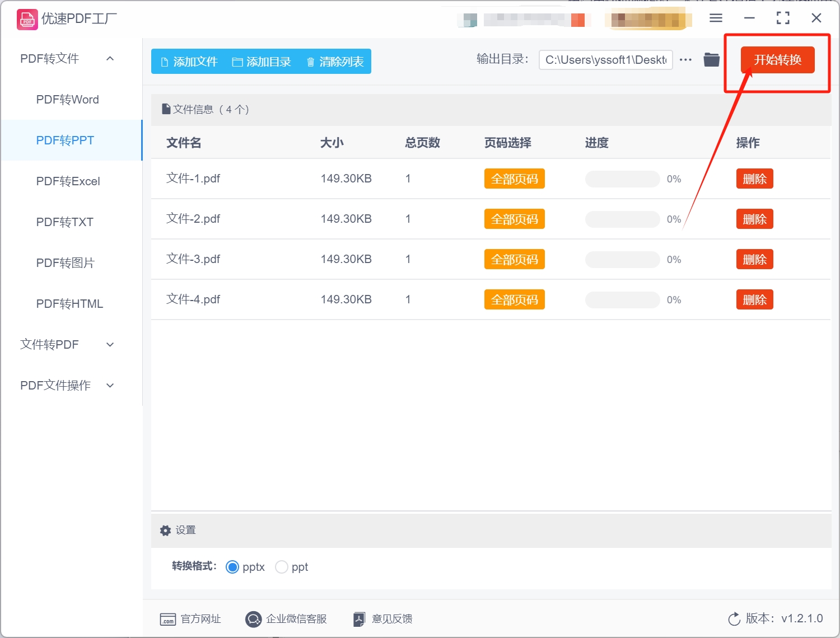Image resolution: width=840 pixels, height=638 pixels.
Task: Click 清除列表 to clear the list
Action: tap(335, 62)
